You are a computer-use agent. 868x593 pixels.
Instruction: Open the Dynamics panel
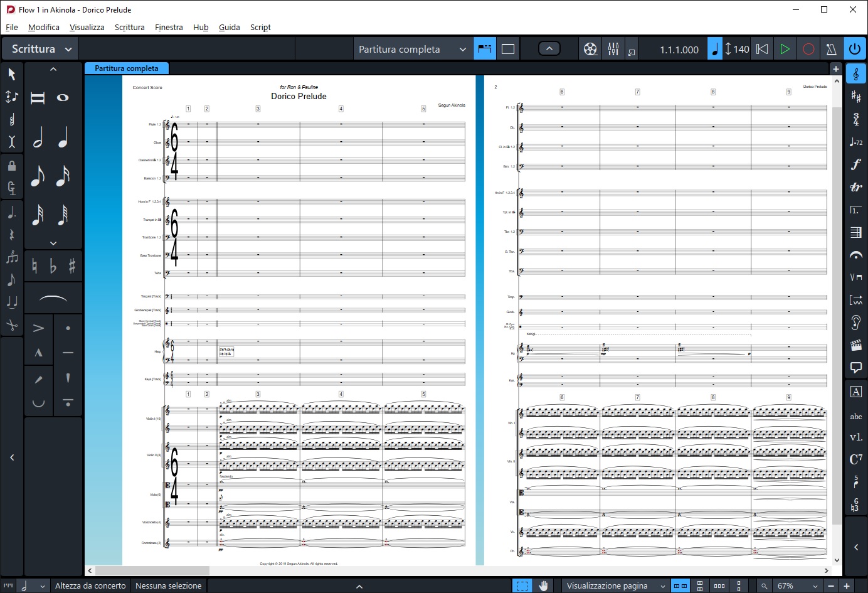(x=856, y=164)
